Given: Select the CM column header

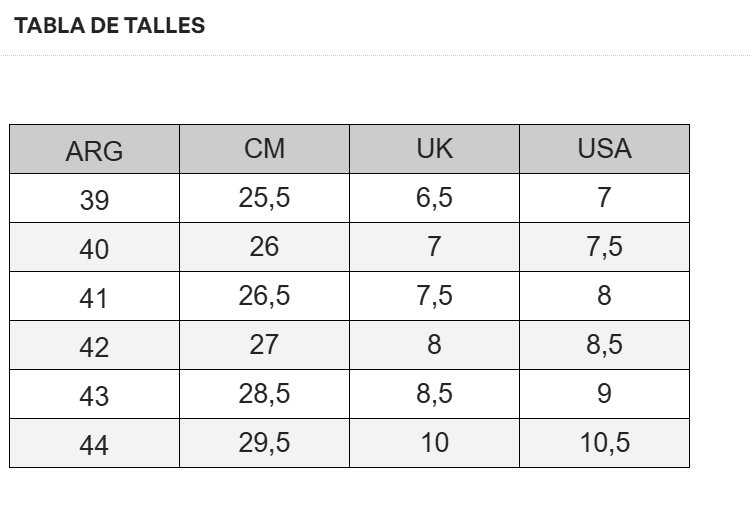Looking at the screenshot, I should tap(264, 149).
